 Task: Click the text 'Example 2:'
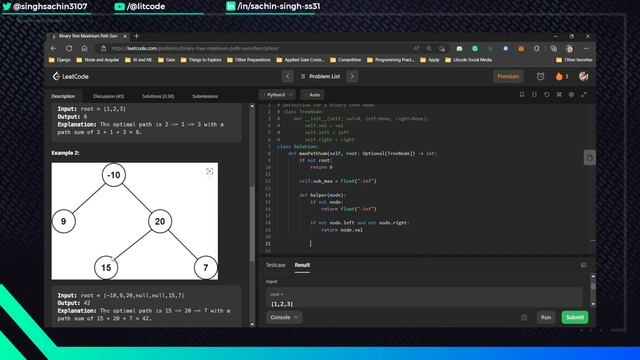click(x=65, y=153)
